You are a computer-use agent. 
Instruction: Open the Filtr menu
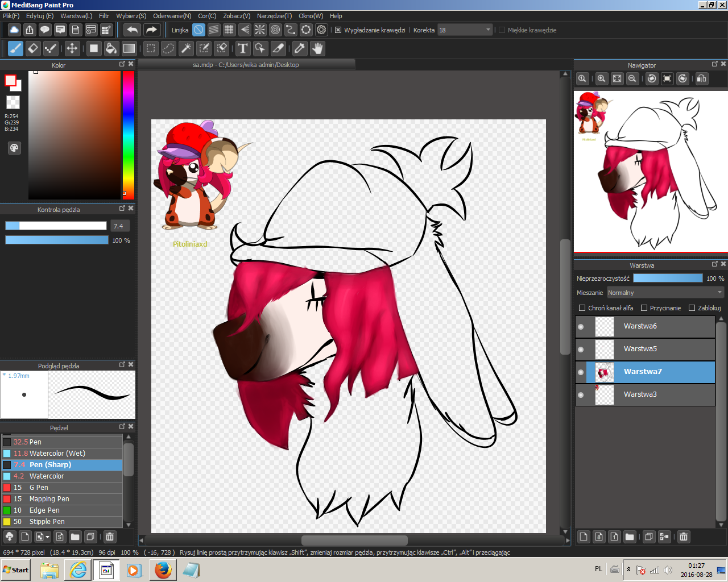point(104,16)
